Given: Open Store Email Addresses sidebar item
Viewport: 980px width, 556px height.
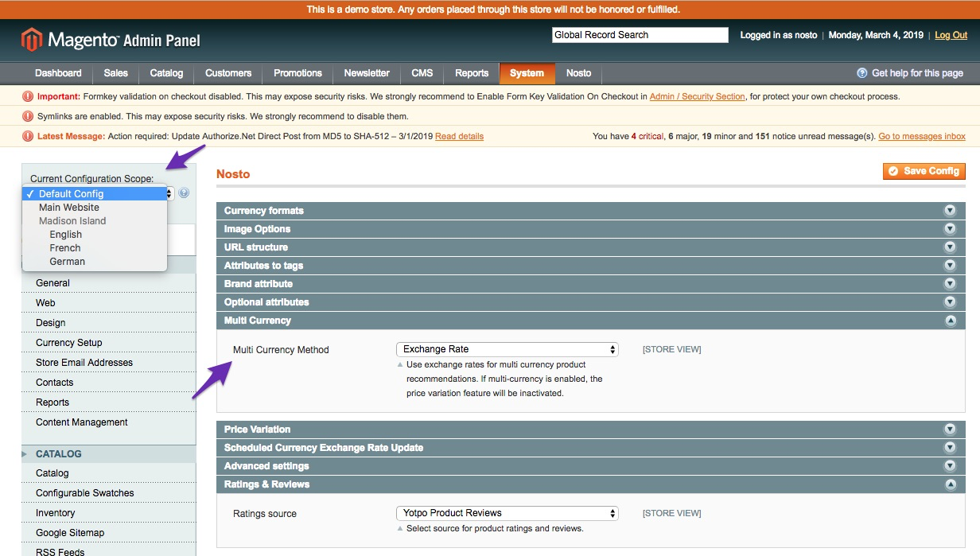Looking at the screenshot, I should [x=108, y=363].
